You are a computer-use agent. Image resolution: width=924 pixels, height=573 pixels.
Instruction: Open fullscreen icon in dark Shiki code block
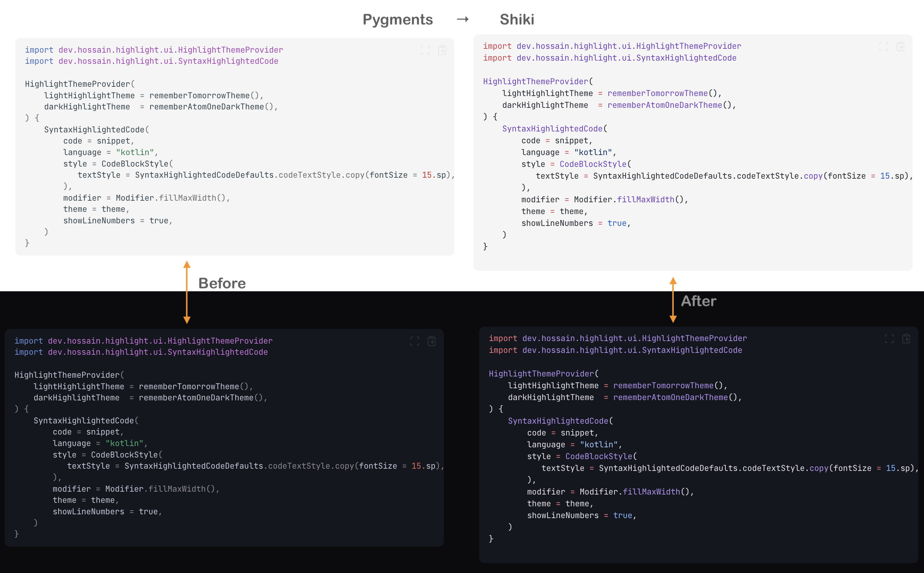pyautogui.click(x=889, y=339)
